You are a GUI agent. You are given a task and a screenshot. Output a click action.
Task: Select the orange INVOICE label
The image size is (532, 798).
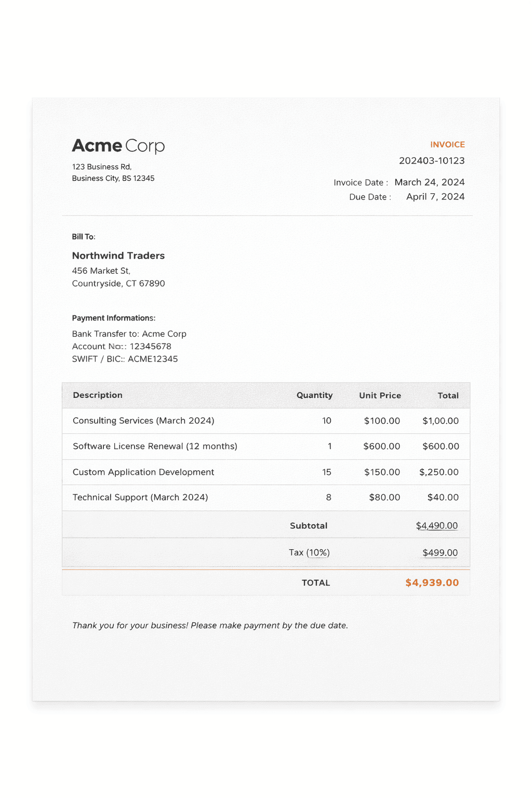click(447, 144)
